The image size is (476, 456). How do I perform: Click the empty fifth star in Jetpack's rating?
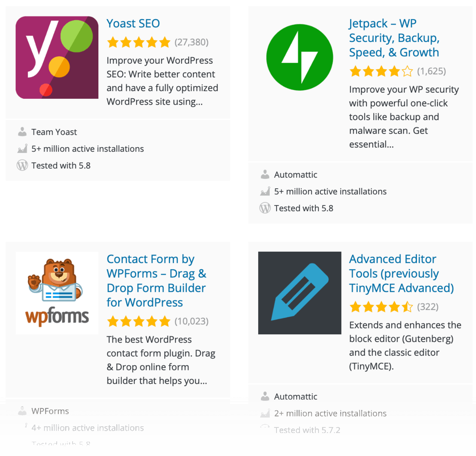(408, 71)
